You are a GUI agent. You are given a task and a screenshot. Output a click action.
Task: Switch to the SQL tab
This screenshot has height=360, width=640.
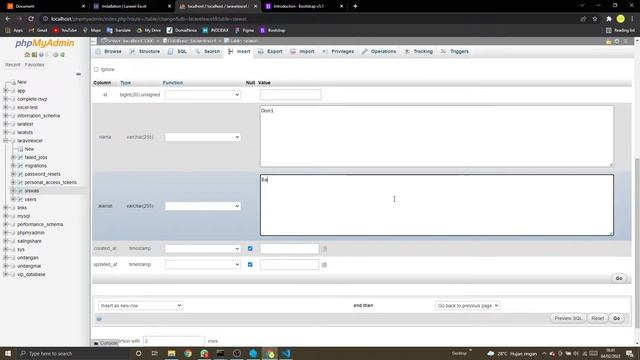pyautogui.click(x=178, y=51)
